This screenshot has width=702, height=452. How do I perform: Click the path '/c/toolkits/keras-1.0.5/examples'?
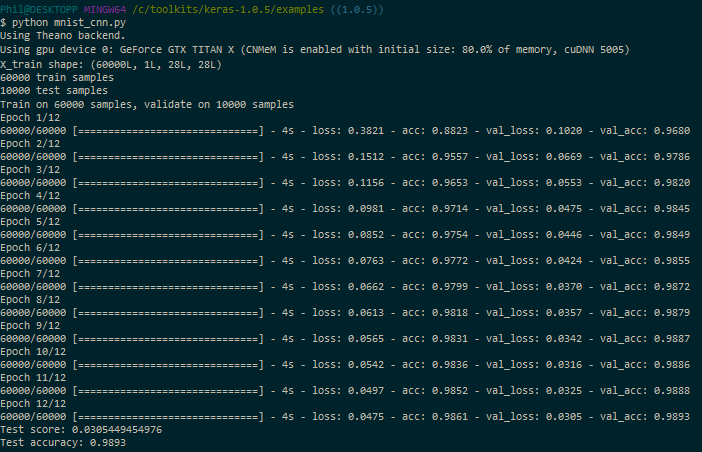(x=228, y=9)
